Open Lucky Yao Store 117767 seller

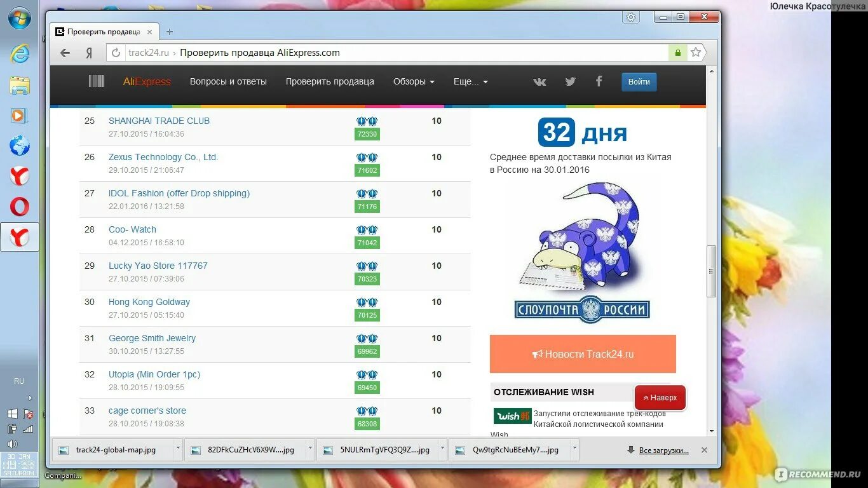click(158, 266)
